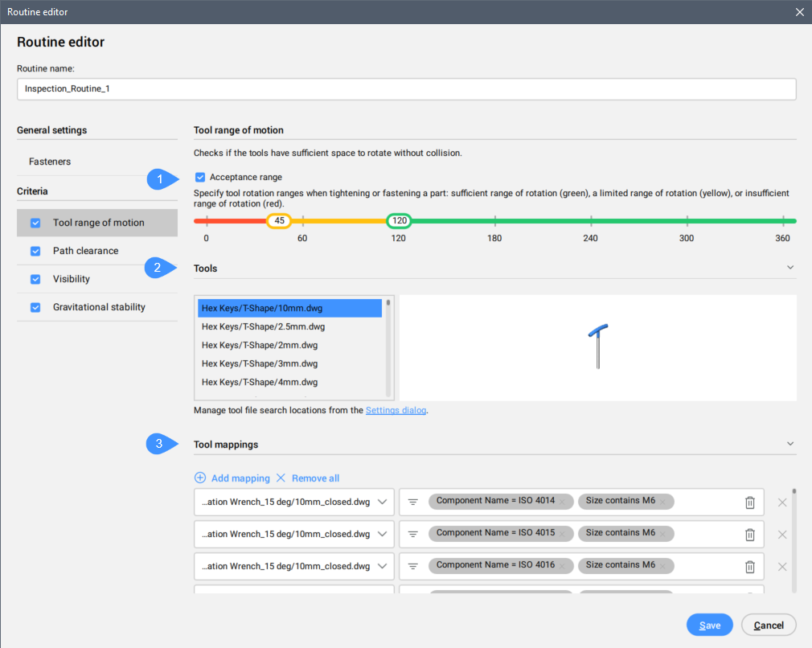Delete the ISO 4014 mapping with trash icon
Screen dimensions: 812x648
(x=749, y=502)
